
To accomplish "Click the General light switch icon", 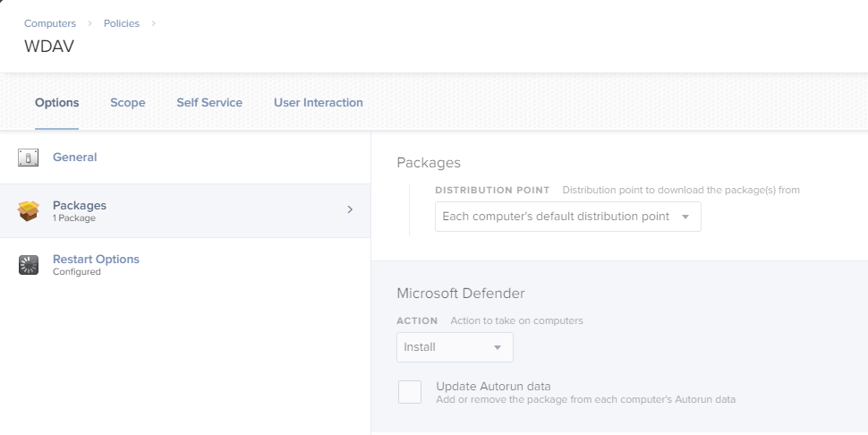I will click(x=29, y=158).
